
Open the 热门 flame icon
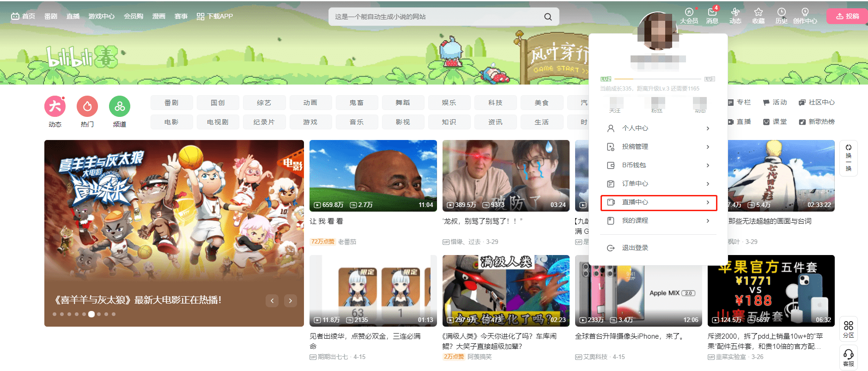tap(87, 107)
